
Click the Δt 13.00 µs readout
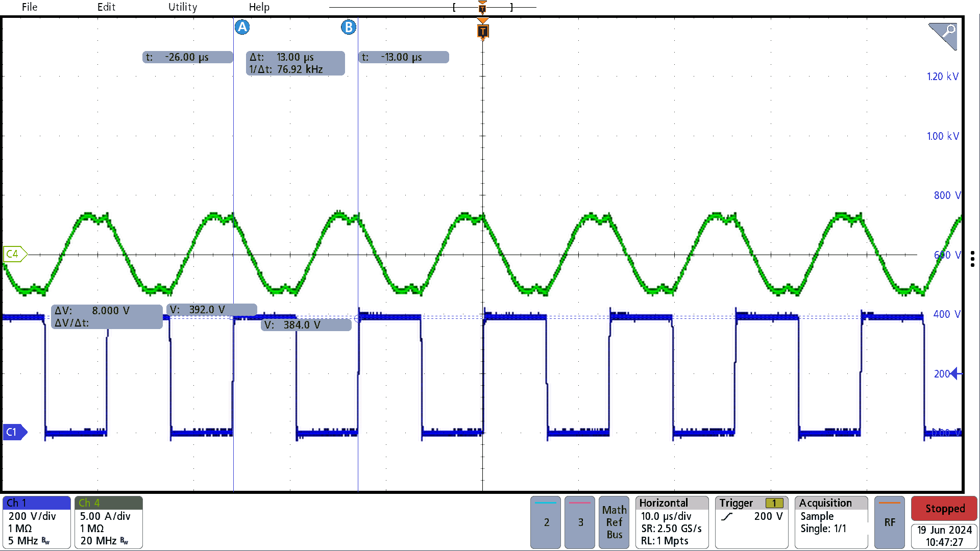pyautogui.click(x=295, y=63)
